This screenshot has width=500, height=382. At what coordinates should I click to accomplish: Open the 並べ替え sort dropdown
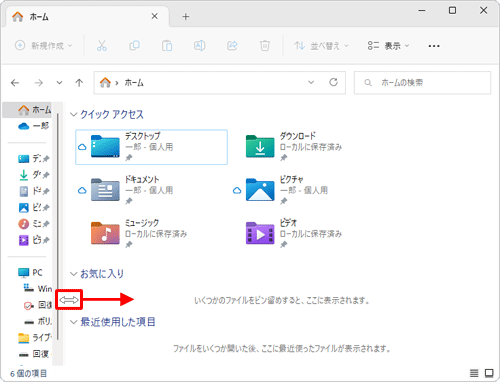point(321,45)
